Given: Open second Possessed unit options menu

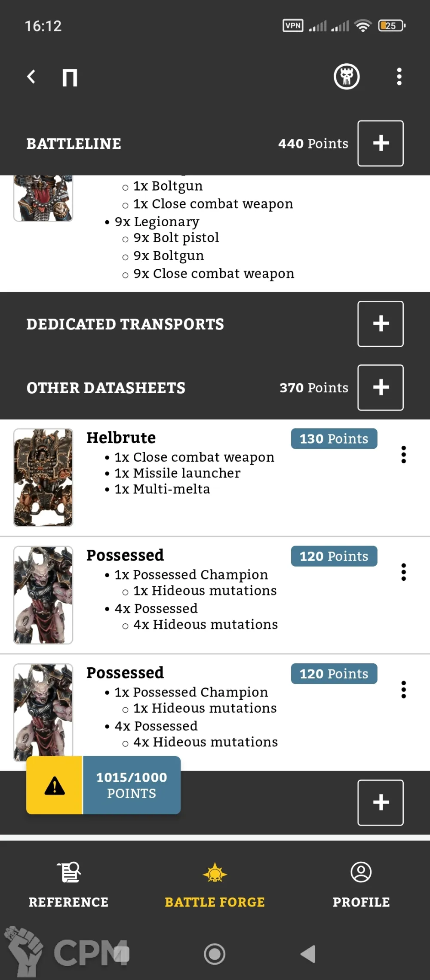Looking at the screenshot, I should [x=403, y=689].
